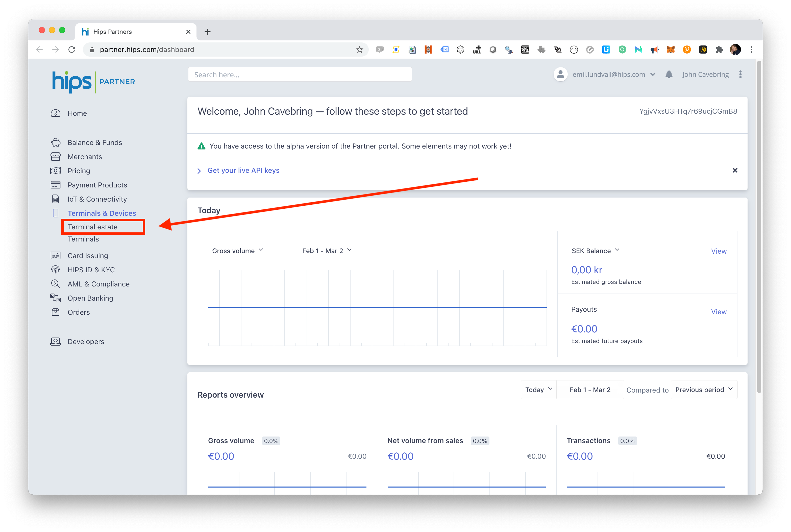The width and height of the screenshot is (791, 532).
Task: Click the Get your live API keys link
Action: [243, 170]
